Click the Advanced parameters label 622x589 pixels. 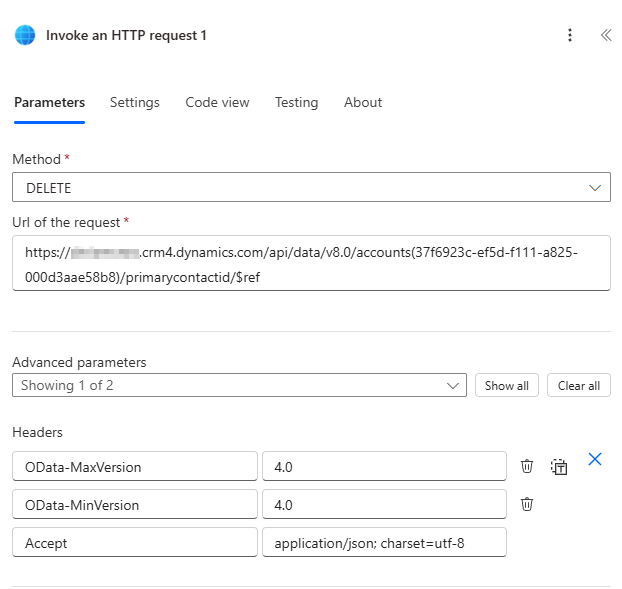coord(79,362)
